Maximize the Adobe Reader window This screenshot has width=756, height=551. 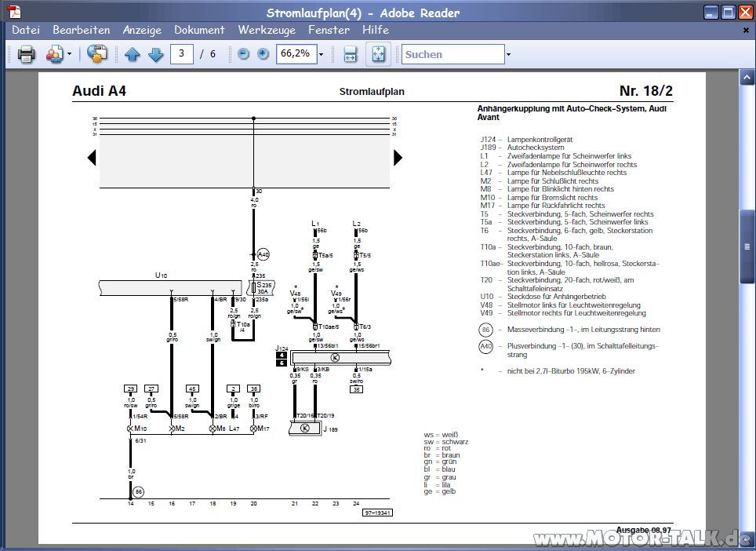point(728,12)
